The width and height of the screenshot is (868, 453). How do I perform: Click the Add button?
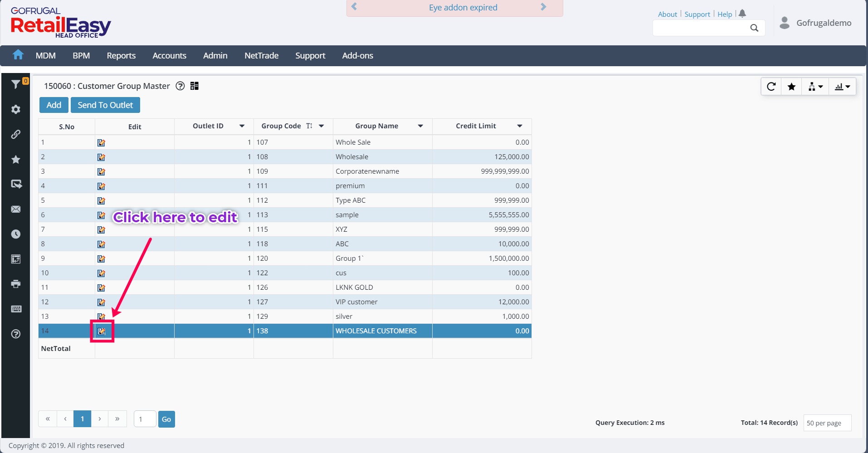[x=54, y=105]
